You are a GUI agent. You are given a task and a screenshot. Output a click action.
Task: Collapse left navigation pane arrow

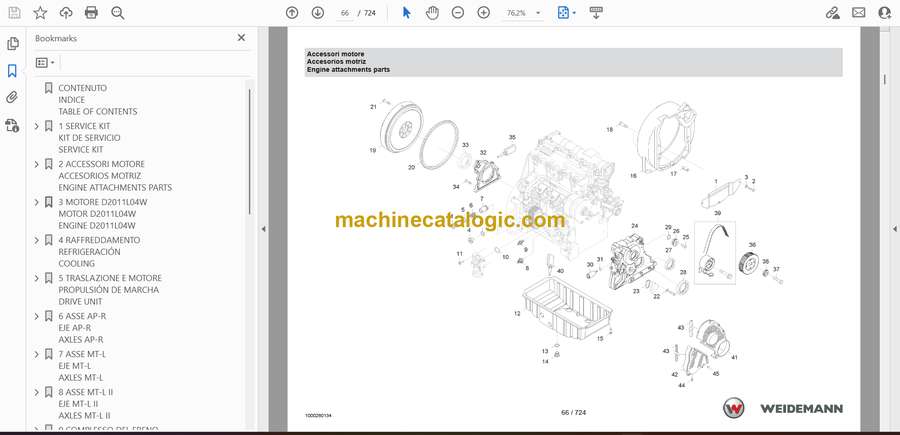[x=263, y=229]
